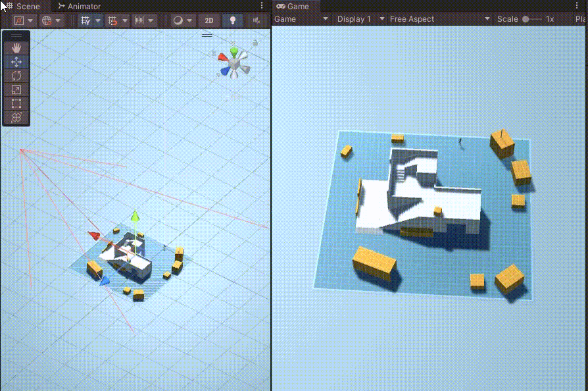This screenshot has height=391, width=588.
Task: Expand the tool handle position dropdown arrow
Action: pyautogui.click(x=30, y=20)
